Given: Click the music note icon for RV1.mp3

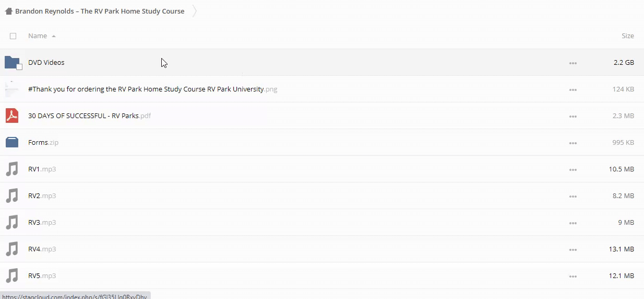Looking at the screenshot, I should tap(12, 169).
